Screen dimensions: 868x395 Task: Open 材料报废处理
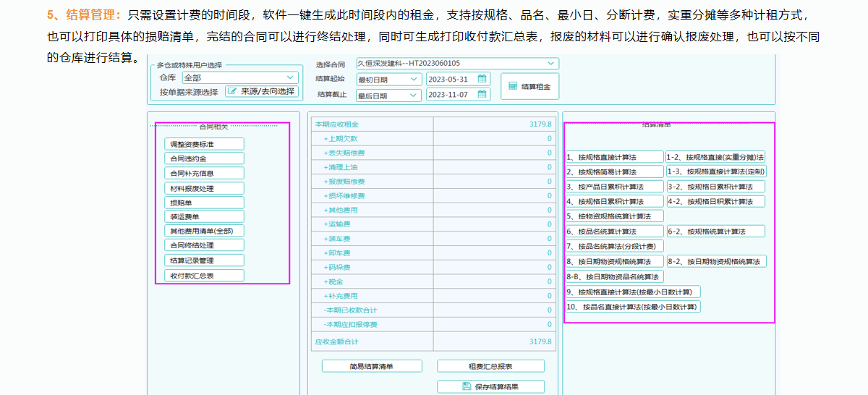pos(204,188)
